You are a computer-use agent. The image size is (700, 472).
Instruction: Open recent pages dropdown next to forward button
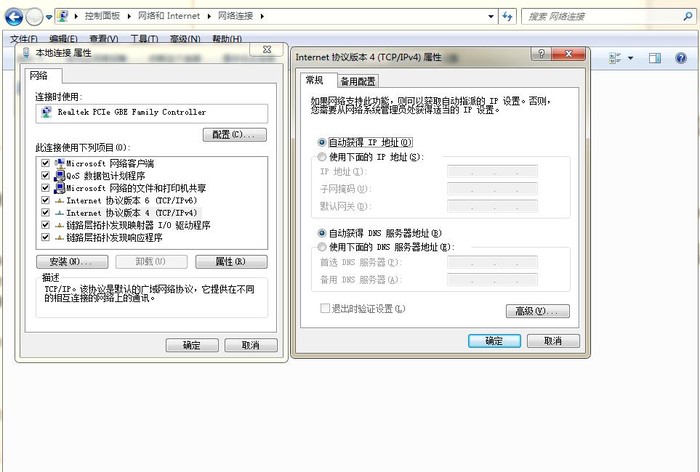[48, 17]
